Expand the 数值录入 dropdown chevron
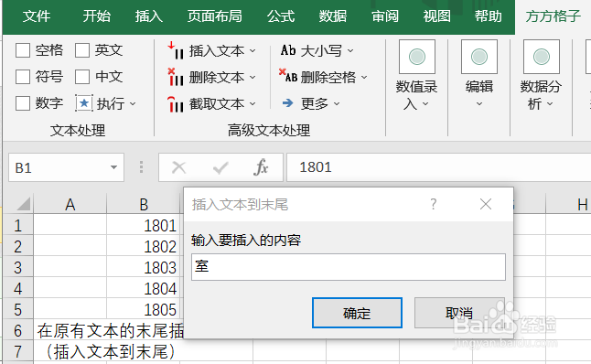Viewport: 591px width, 364px height. point(425,103)
